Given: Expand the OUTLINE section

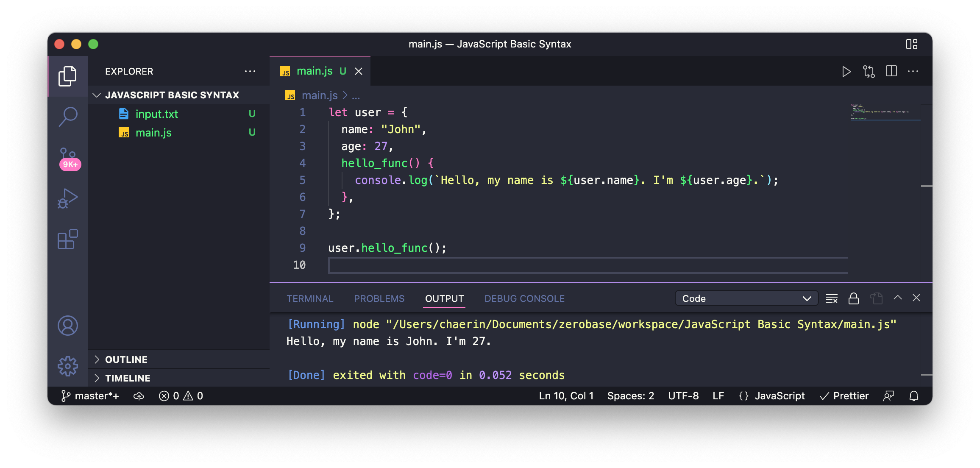Looking at the screenshot, I should (x=126, y=359).
